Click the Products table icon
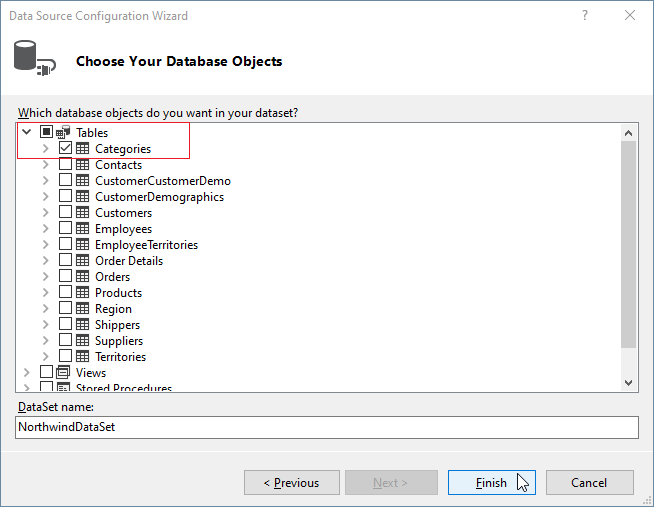Viewport: 654px width, 507px height. (x=83, y=292)
